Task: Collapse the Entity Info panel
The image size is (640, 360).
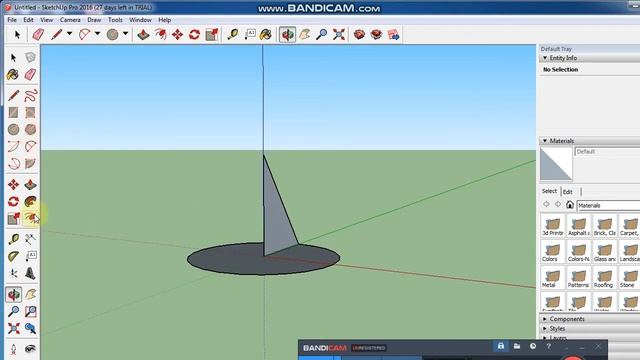Action: point(545,58)
